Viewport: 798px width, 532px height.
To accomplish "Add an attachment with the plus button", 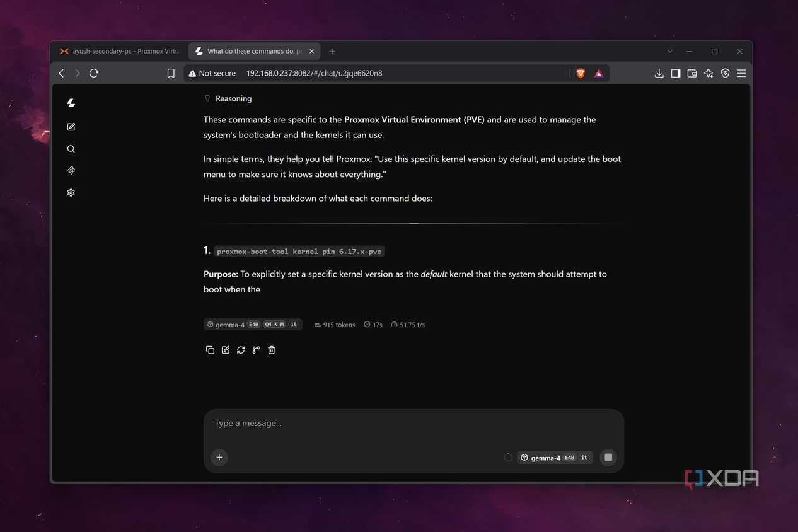I will click(219, 458).
